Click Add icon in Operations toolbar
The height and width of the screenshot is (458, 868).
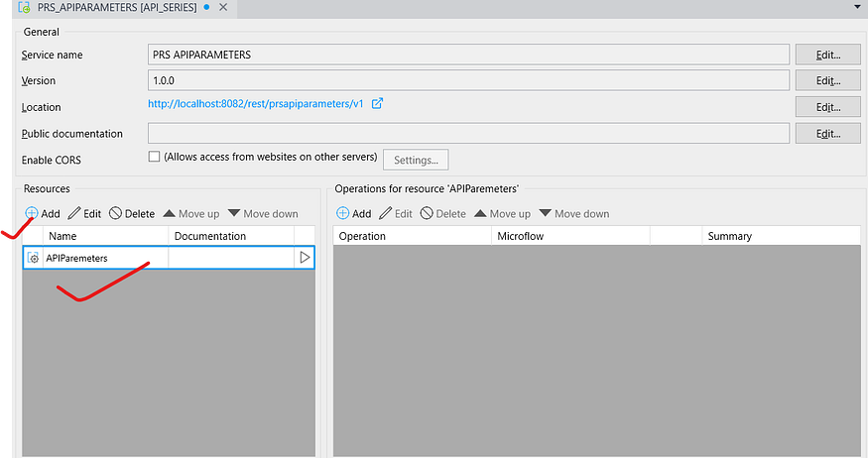point(343,213)
